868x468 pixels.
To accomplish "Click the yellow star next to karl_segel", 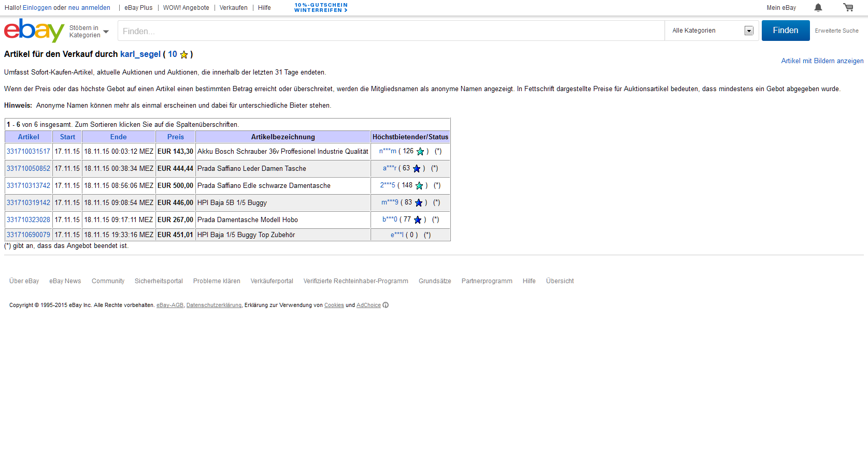I will [x=184, y=55].
